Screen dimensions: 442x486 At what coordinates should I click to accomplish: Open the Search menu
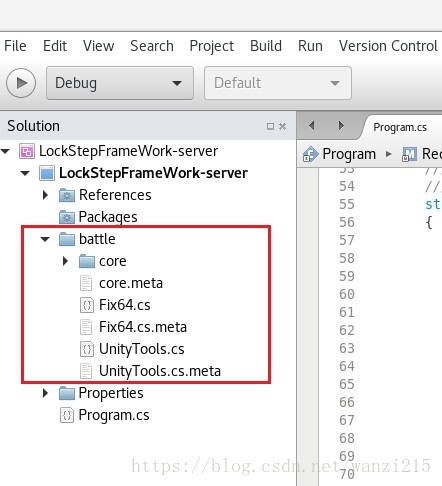click(152, 46)
